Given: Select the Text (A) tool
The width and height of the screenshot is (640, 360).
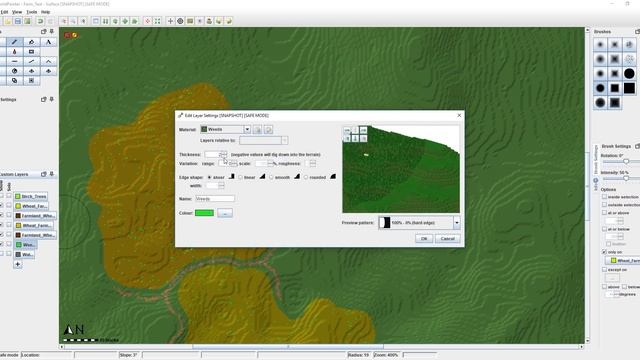Looking at the screenshot, I should tap(48, 42).
